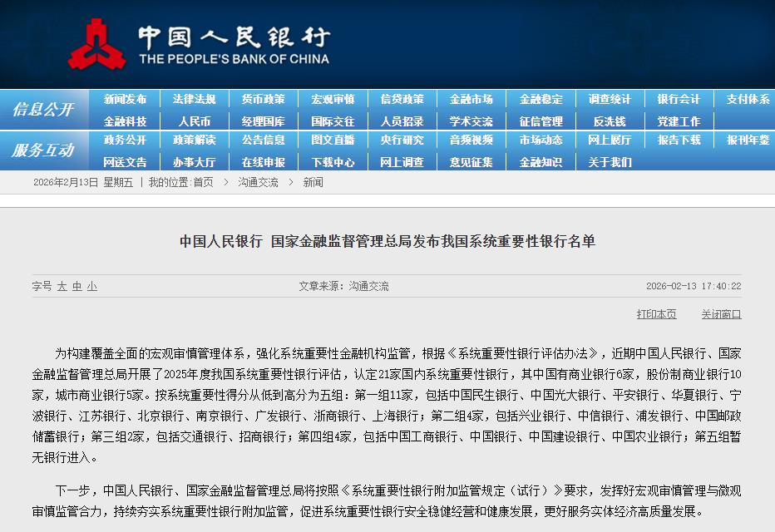The width and height of the screenshot is (775, 532).
Task: Go to 网上调查 page
Action: click(402, 163)
